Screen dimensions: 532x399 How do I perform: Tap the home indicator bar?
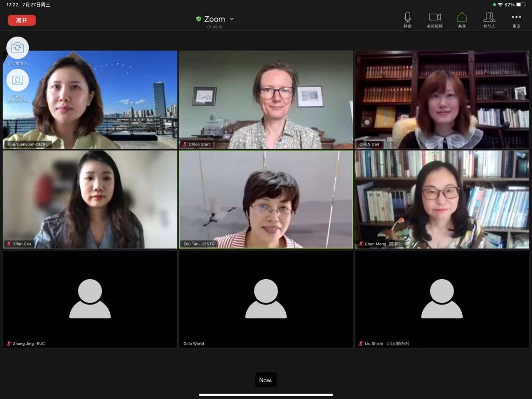[x=266, y=394]
